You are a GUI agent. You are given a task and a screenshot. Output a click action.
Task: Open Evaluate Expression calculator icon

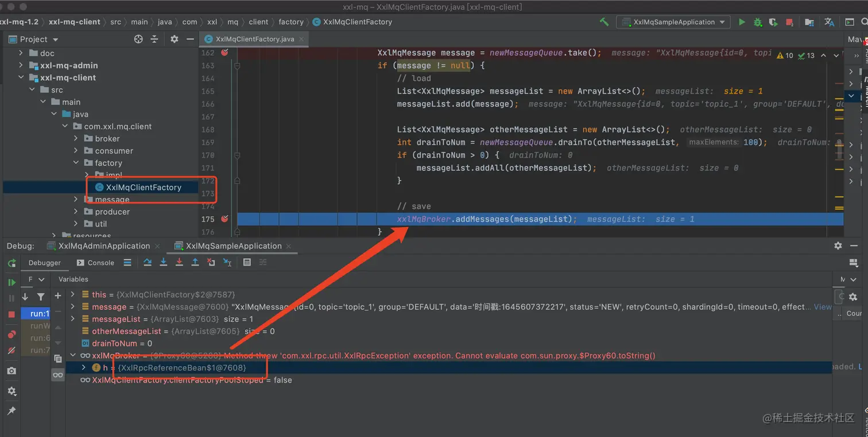click(x=247, y=262)
